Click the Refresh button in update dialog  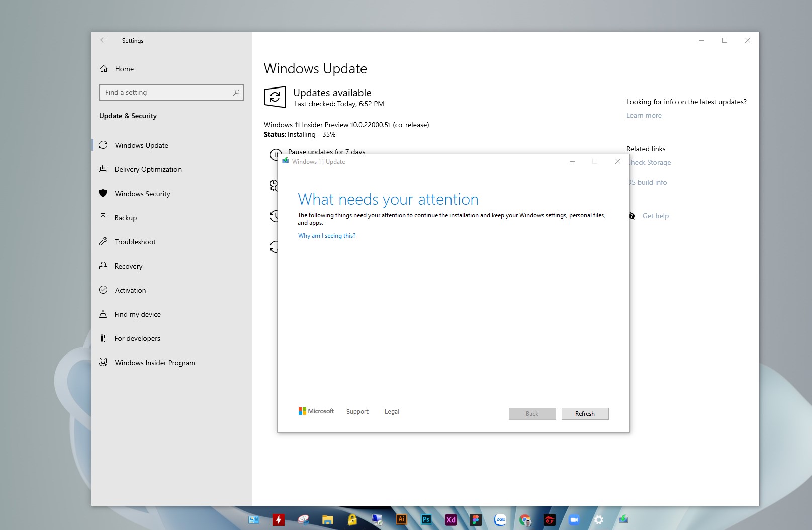coord(585,414)
